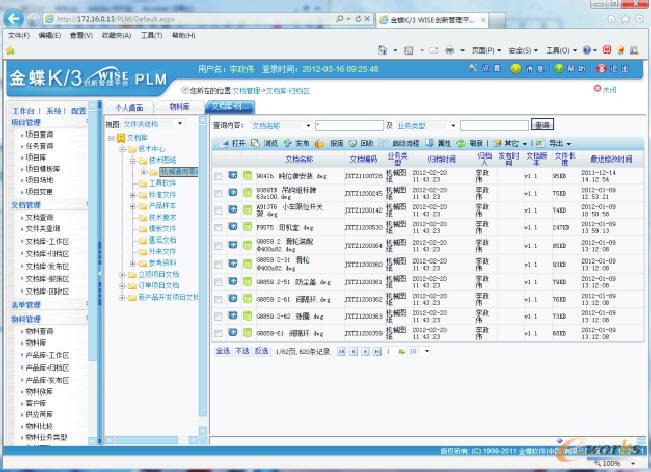
Task: Tick the checkbox for the JXTZ1200359 row
Action: pyautogui.click(x=218, y=333)
